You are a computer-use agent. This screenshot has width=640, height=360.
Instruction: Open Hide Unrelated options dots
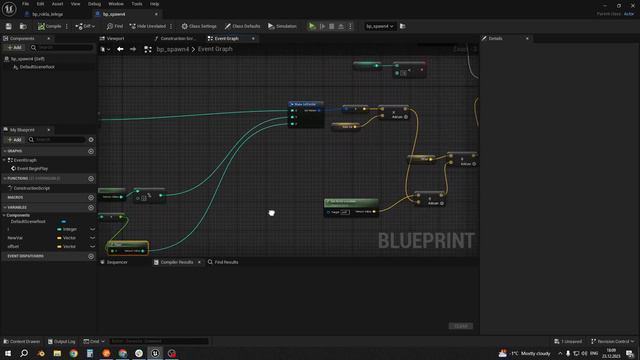(x=171, y=26)
